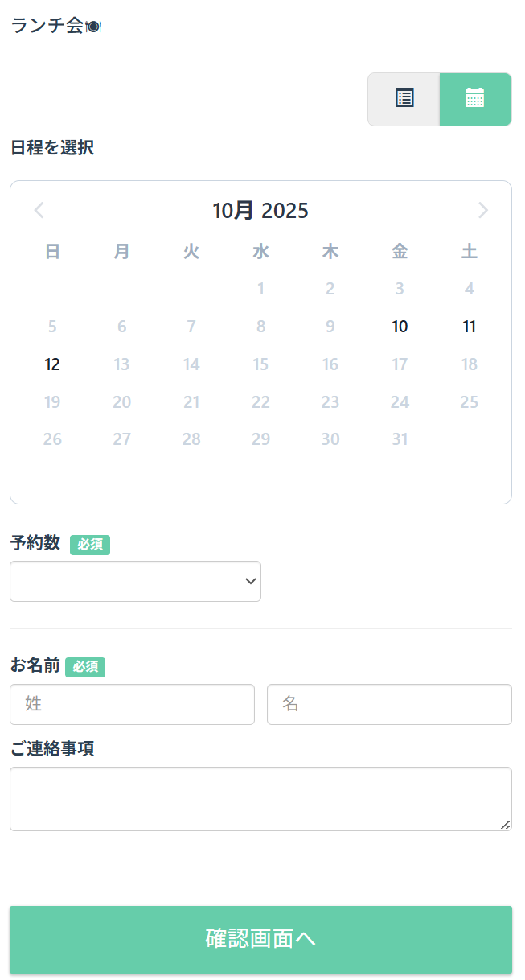The height and width of the screenshot is (980, 525).
Task: Click the textarea resize handle
Action: (507, 825)
